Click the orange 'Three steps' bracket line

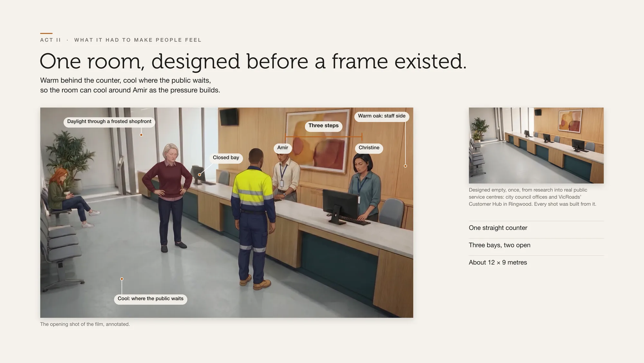click(x=324, y=137)
